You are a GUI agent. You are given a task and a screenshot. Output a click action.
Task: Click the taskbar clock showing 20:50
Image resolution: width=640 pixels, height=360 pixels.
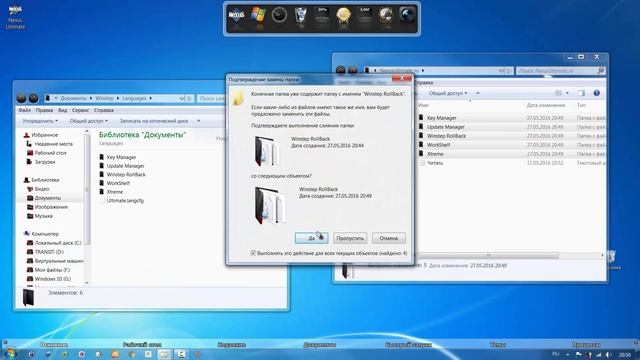625,355
